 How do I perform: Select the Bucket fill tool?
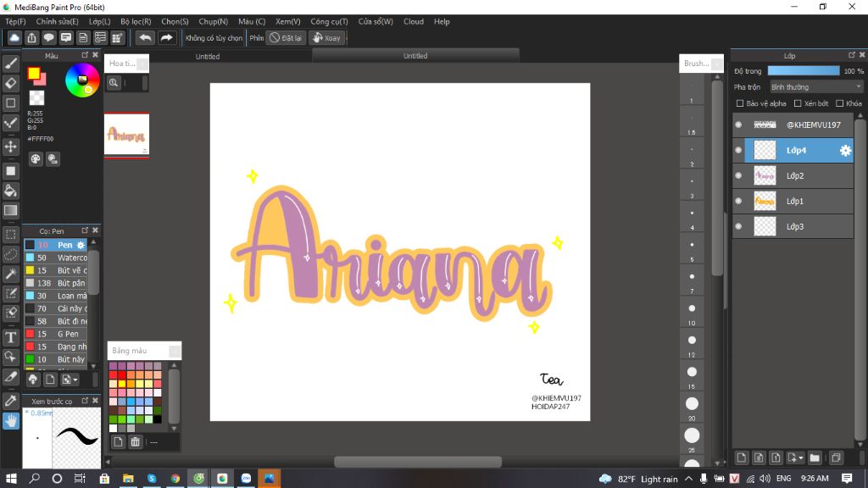click(x=10, y=191)
